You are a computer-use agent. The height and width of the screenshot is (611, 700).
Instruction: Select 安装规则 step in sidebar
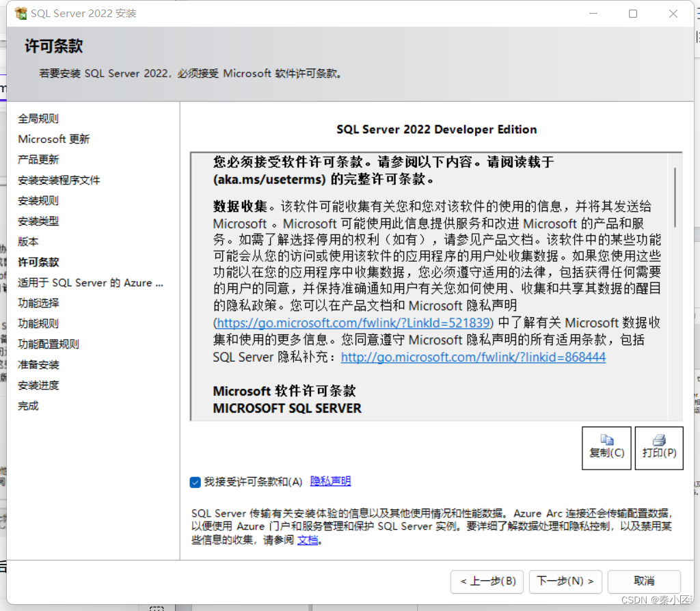38,201
